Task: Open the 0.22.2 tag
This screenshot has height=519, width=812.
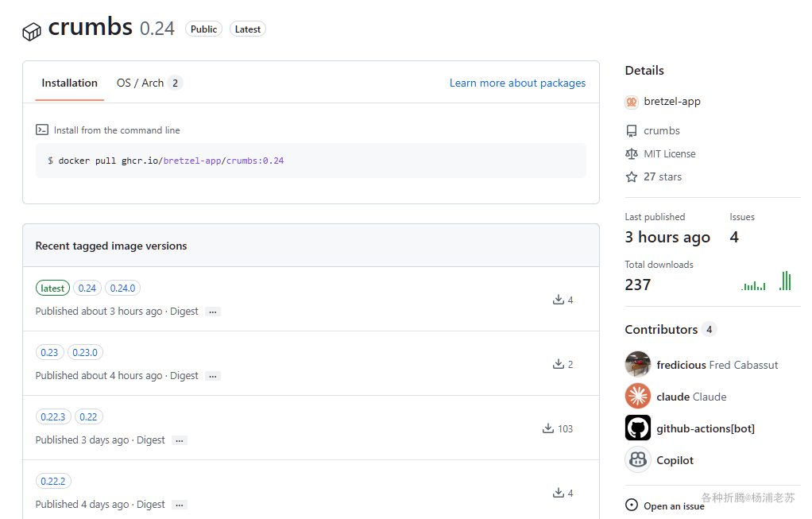Action: pyautogui.click(x=52, y=481)
